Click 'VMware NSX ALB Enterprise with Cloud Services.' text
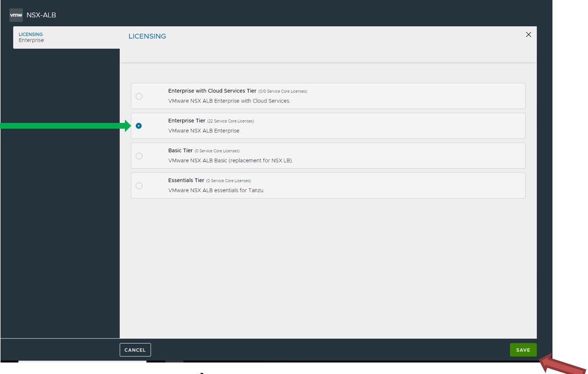The height and width of the screenshot is (374, 588). (229, 101)
